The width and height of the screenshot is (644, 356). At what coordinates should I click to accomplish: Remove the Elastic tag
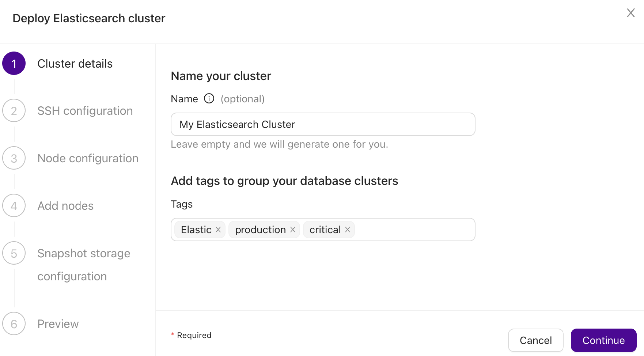(x=218, y=230)
